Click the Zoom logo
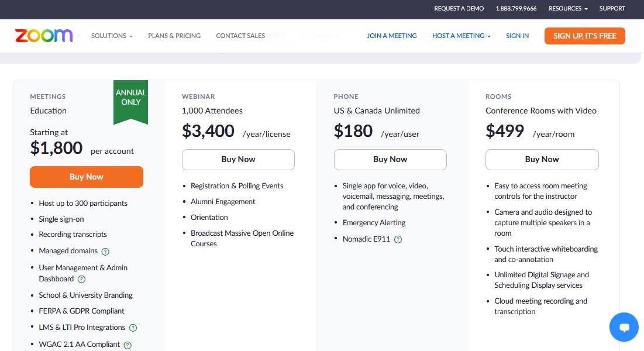Screen dimensions: 644x351 coord(43,36)
